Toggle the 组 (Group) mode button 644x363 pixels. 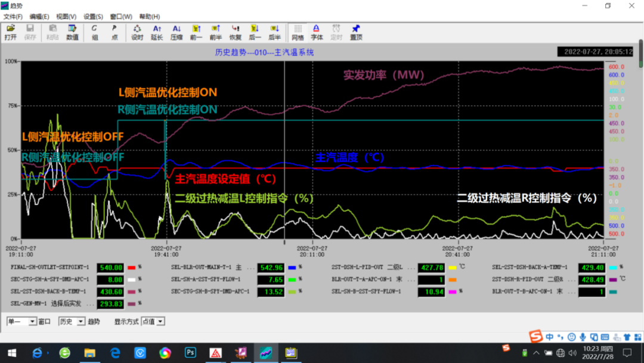tap(95, 32)
